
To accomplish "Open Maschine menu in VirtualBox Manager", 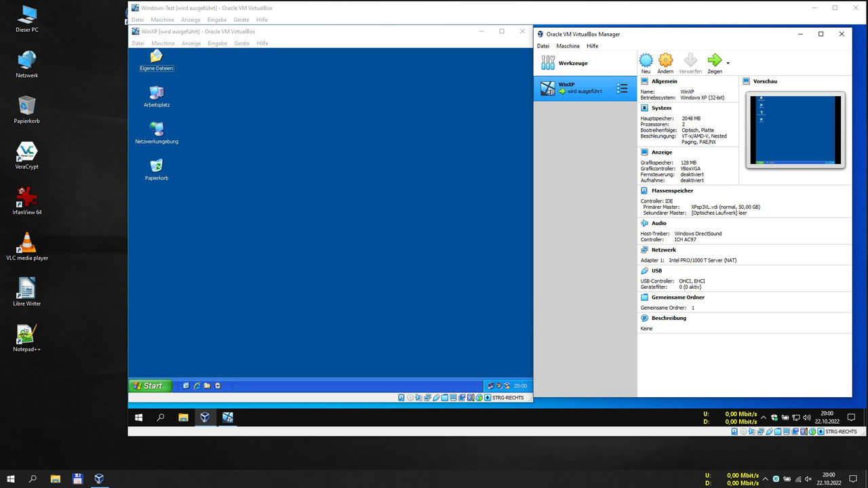I will click(x=568, y=46).
